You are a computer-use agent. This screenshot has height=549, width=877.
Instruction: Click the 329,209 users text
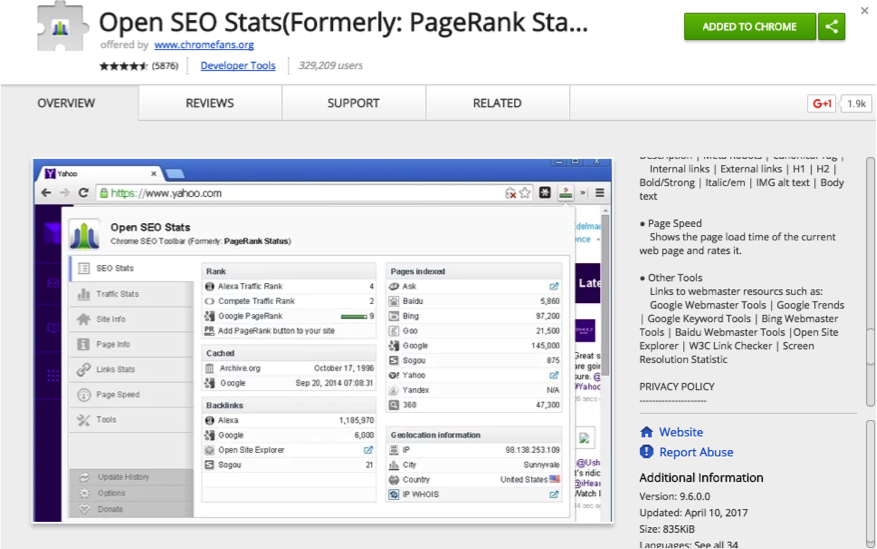point(330,65)
